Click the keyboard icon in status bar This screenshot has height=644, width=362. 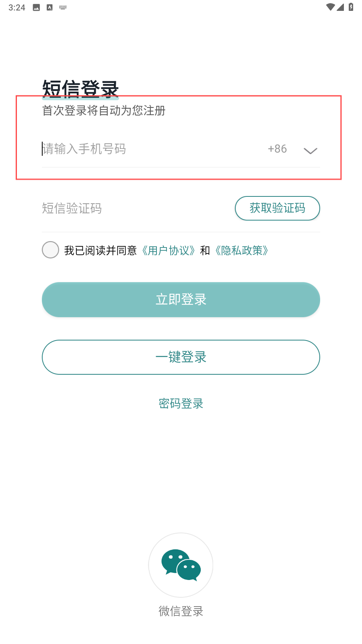click(63, 7)
